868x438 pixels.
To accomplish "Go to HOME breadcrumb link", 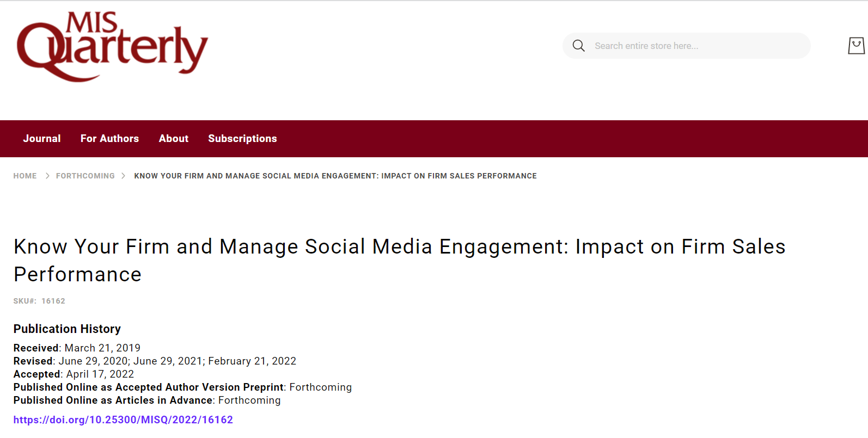I will [x=25, y=176].
